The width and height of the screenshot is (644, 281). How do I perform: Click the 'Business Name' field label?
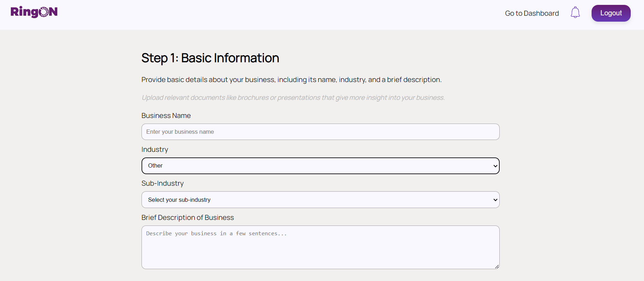pos(166,116)
